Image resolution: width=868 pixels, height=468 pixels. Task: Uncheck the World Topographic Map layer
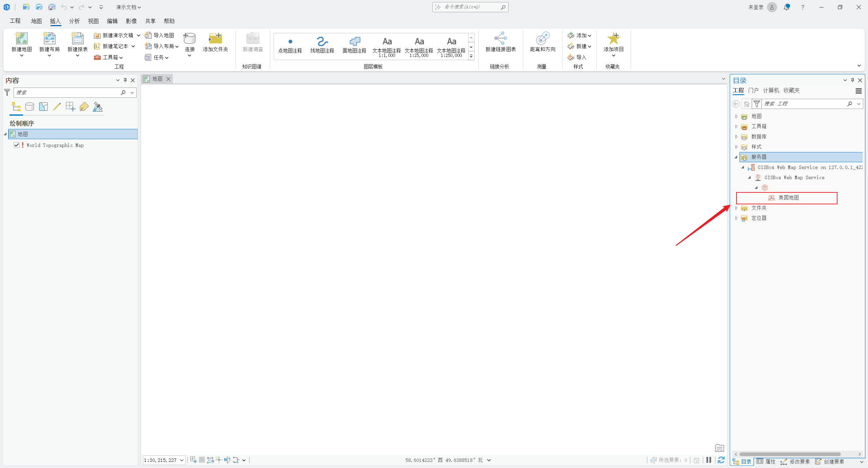pos(17,145)
